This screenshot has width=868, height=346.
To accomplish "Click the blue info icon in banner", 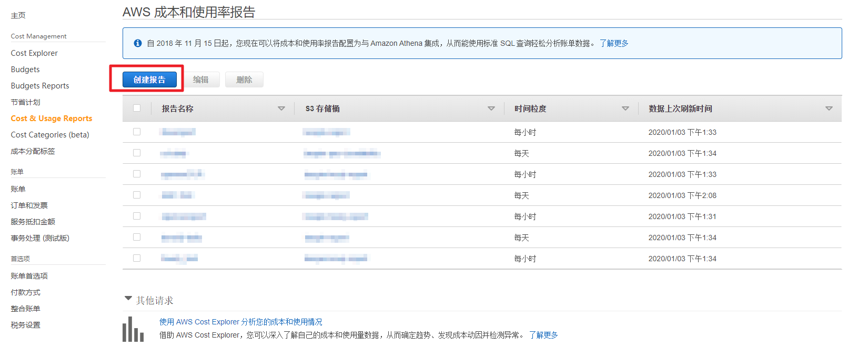I will pos(138,43).
